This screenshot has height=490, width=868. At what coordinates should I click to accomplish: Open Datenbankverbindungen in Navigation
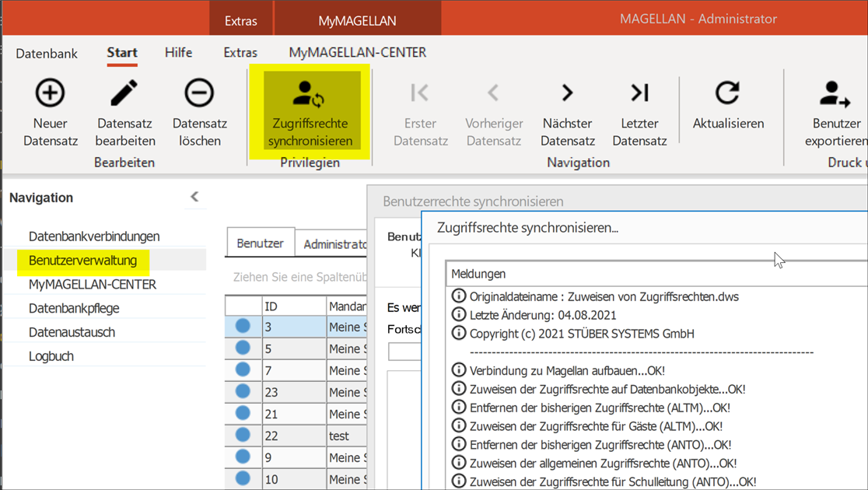(94, 236)
